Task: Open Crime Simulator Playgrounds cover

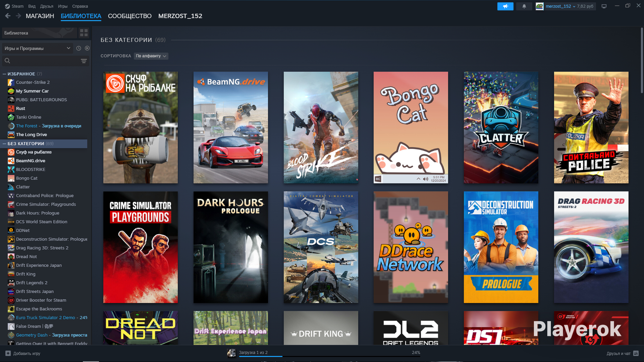Action: pos(141,247)
